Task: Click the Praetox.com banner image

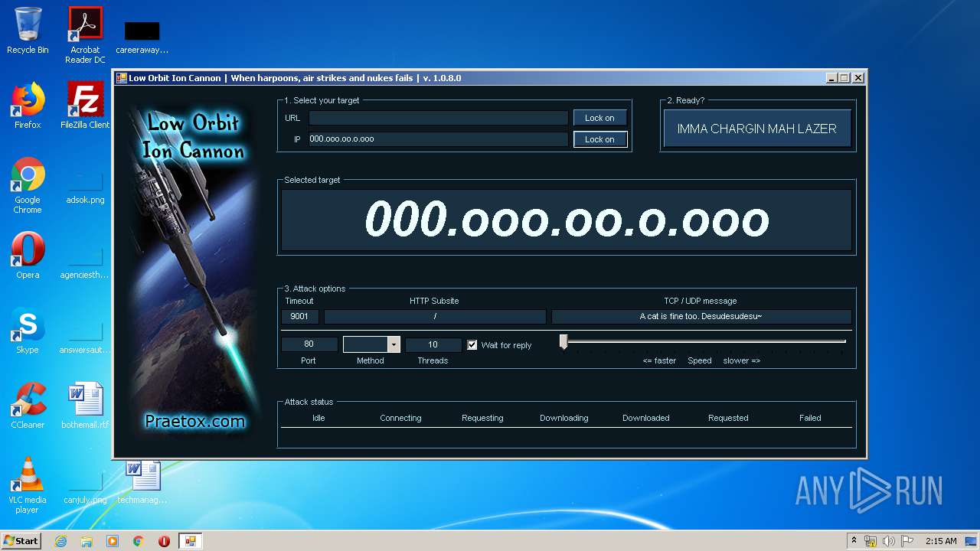Action: point(195,272)
